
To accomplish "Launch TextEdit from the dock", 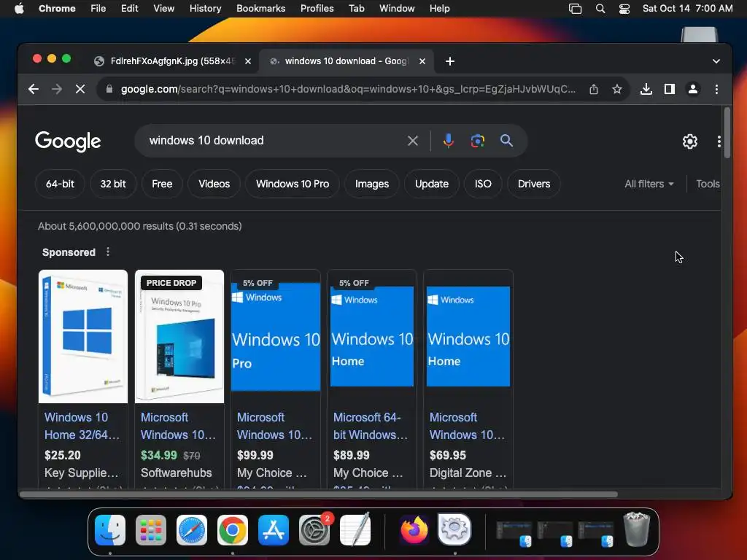I will 355,530.
